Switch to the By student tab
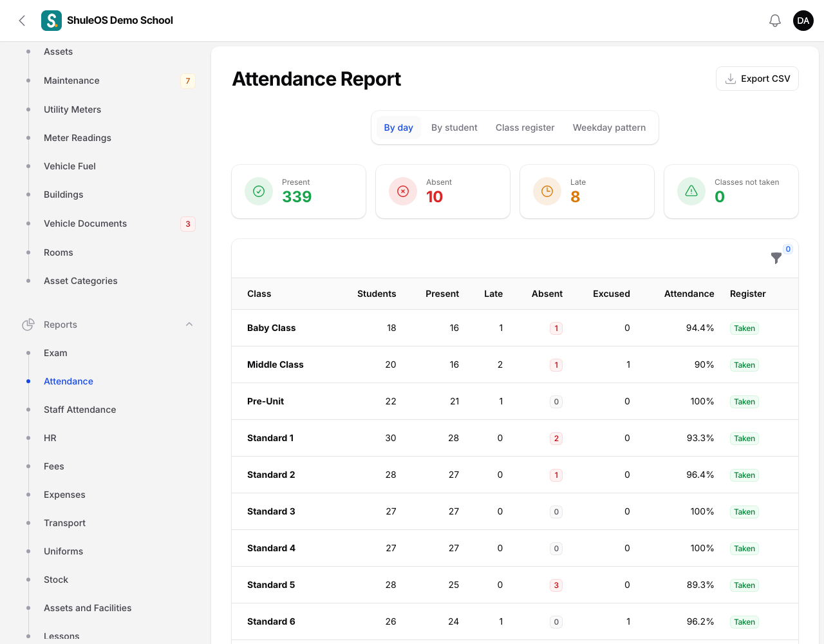Viewport: 824px width, 644px height. pos(454,128)
